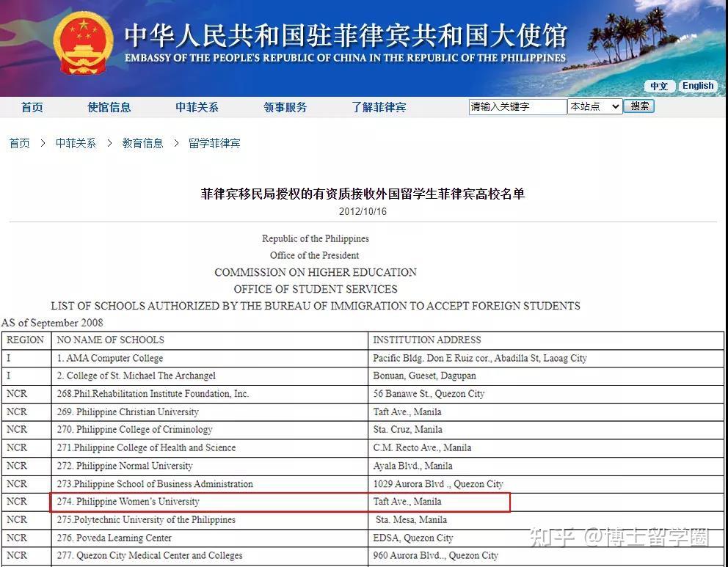The width and height of the screenshot is (728, 567).
Task: Click the Chinese national emblem logo
Action: [x=83, y=43]
